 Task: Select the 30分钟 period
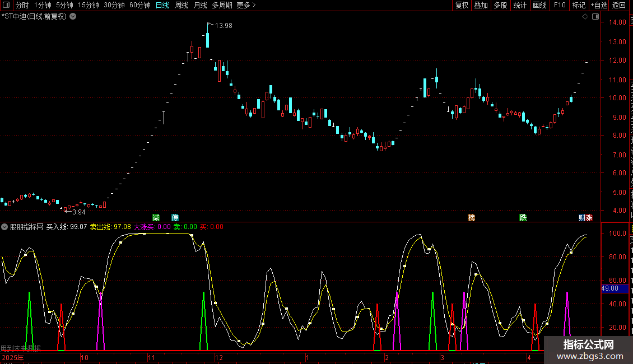click(x=114, y=5)
